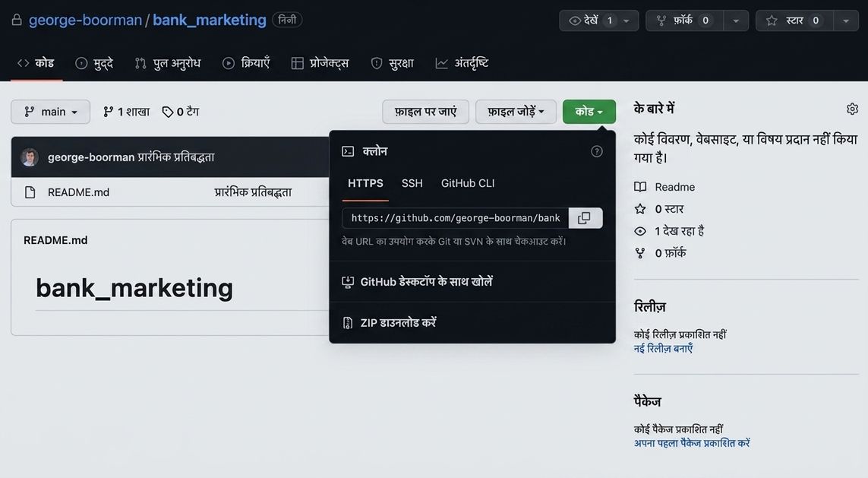View the 0 टैग tags link
Viewport: 868px width, 478px height.
point(181,112)
